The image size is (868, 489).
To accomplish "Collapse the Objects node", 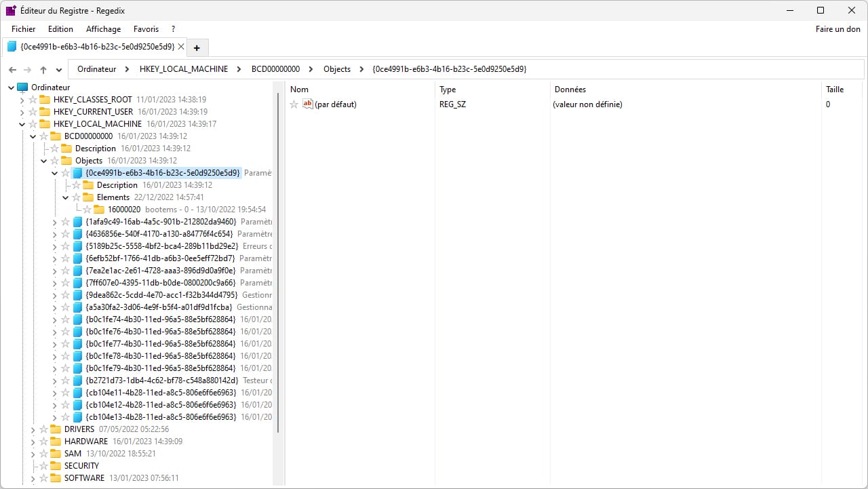I will point(43,161).
